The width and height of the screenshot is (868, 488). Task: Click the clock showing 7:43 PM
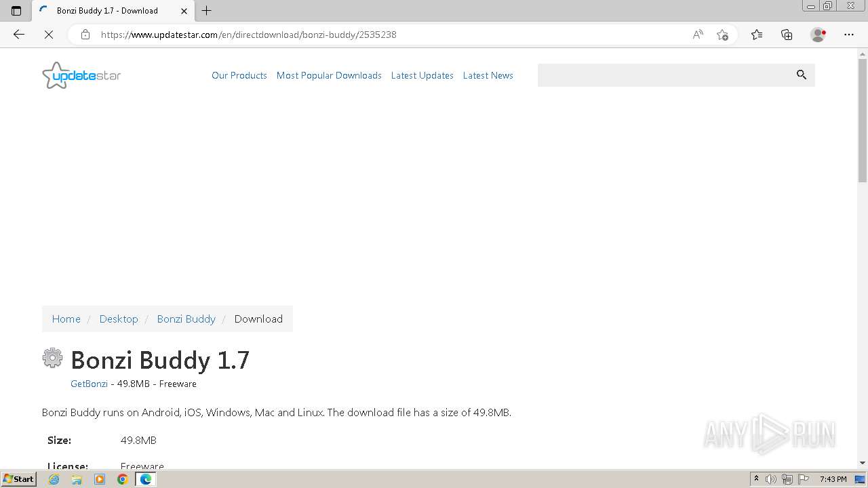(x=833, y=479)
